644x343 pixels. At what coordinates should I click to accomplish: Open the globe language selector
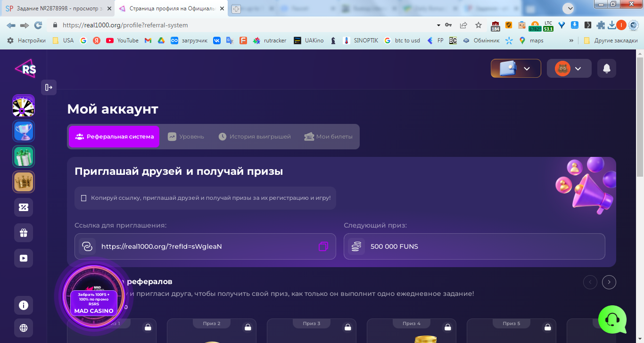[x=24, y=328]
